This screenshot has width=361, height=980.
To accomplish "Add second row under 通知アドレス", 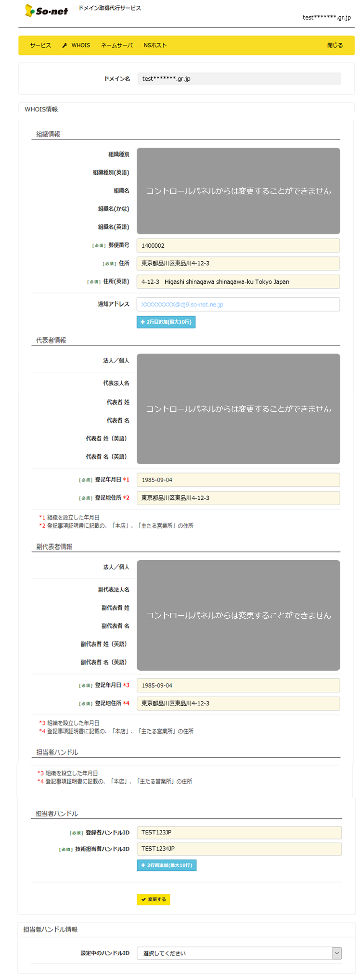I will 166,322.
